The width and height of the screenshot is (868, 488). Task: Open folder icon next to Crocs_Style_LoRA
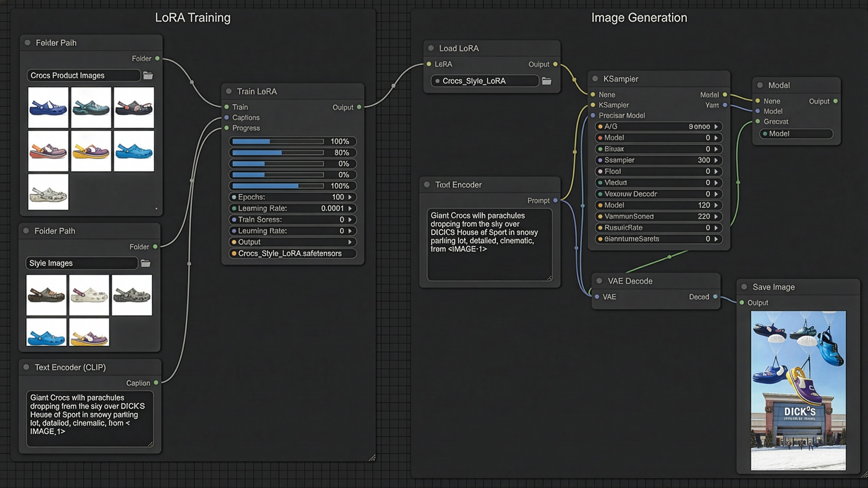point(547,81)
